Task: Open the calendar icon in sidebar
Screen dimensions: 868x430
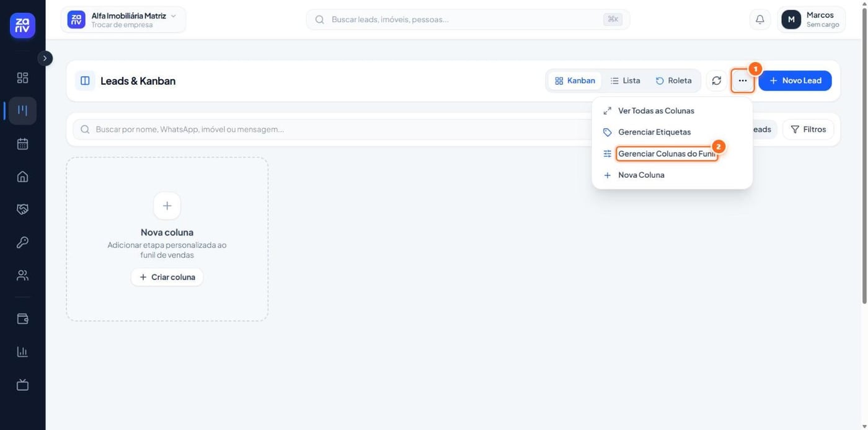Action: (x=22, y=144)
